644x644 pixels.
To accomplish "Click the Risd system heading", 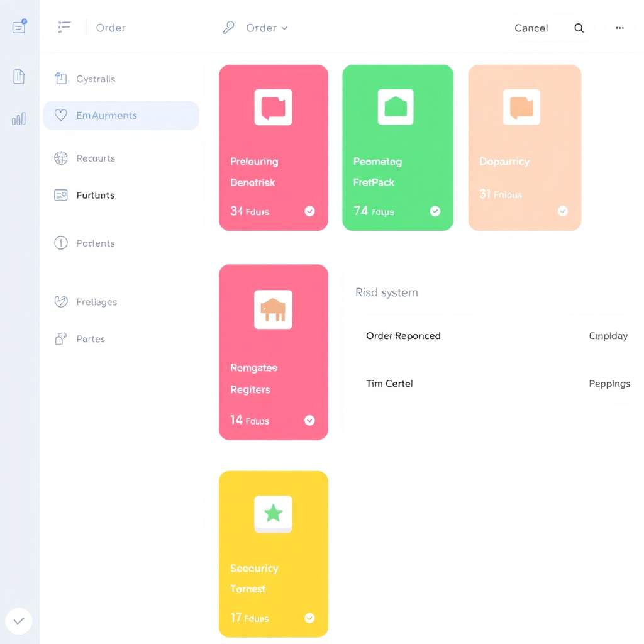I will [387, 292].
